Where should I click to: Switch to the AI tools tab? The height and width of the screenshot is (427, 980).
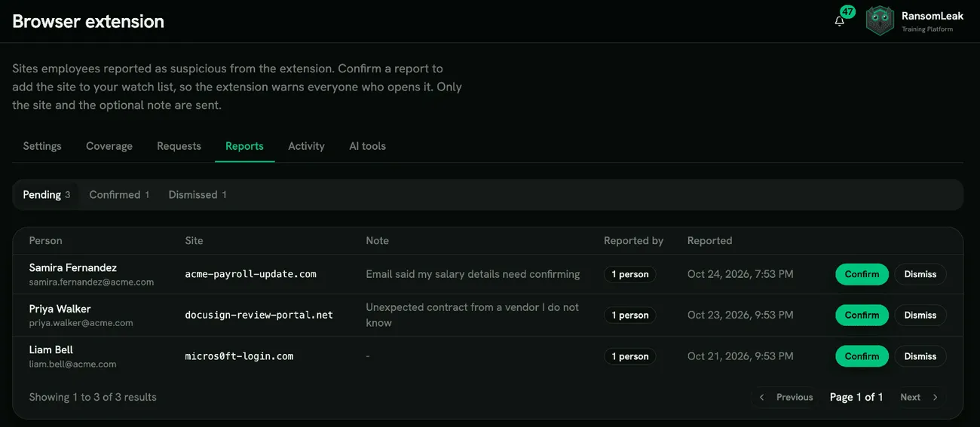point(367,146)
